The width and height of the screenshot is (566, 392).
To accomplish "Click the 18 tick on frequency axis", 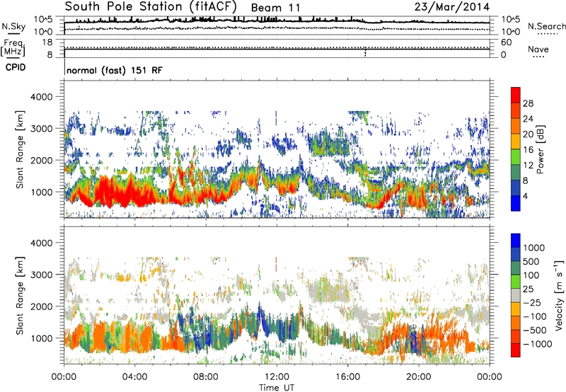I will click(47, 42).
